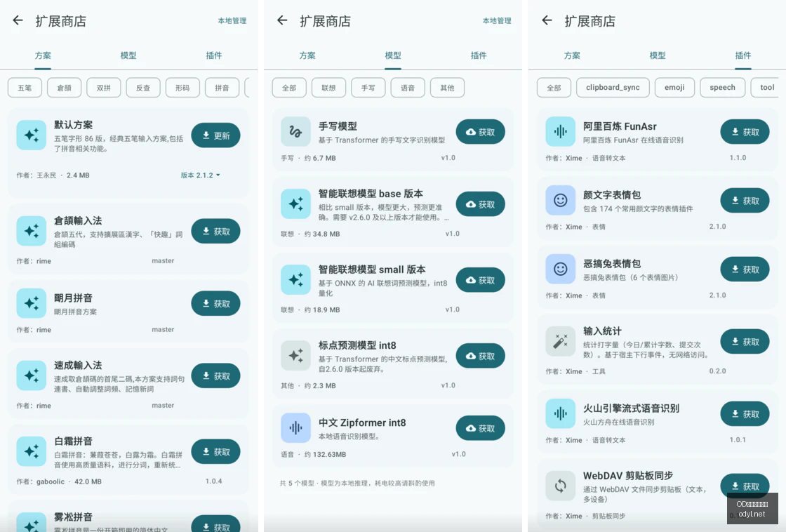Viewport: 786px width, 532px height.
Task: Go back from the middle 扩展商店 screen
Action: (283, 20)
